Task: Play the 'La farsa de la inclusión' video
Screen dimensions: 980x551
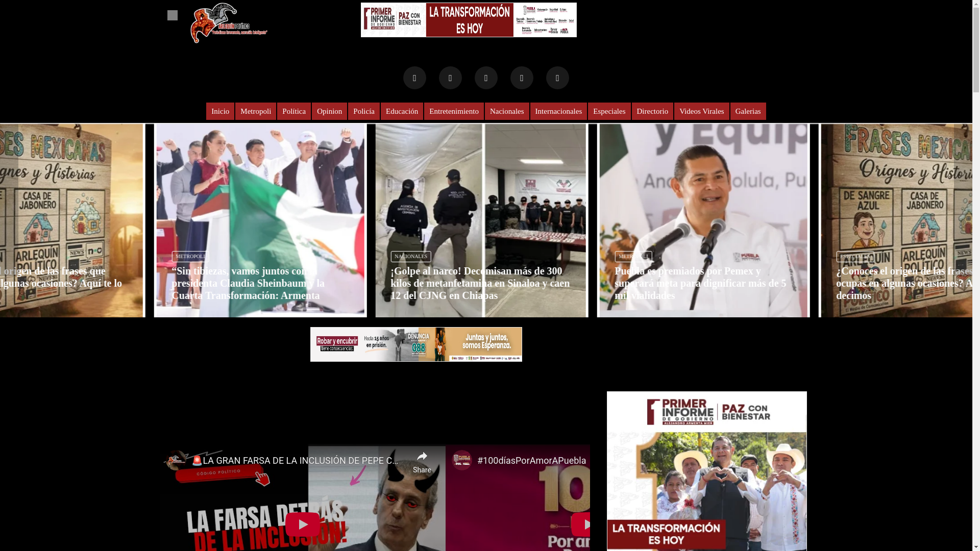Action: 303,524
